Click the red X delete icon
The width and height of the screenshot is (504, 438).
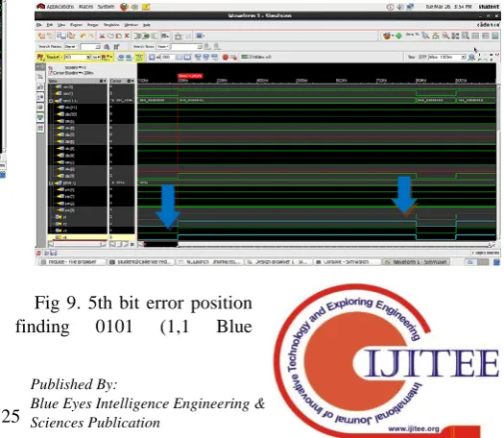(127, 36)
